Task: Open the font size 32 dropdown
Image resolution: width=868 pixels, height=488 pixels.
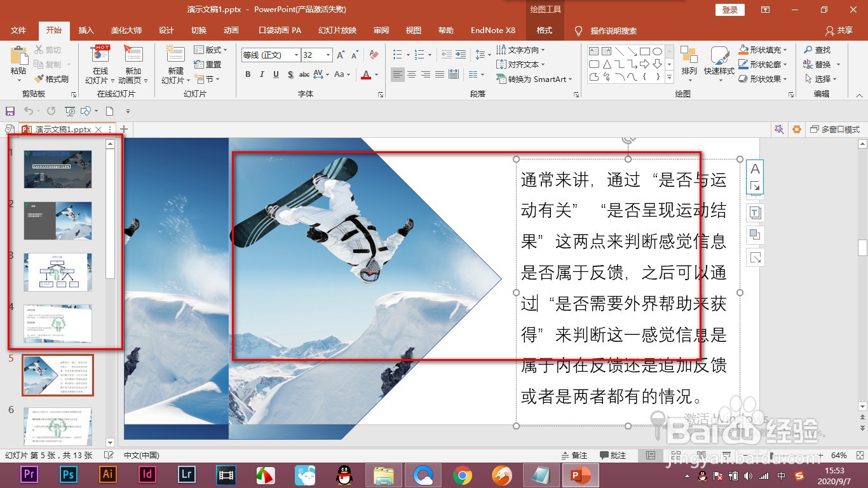Action: pos(328,55)
